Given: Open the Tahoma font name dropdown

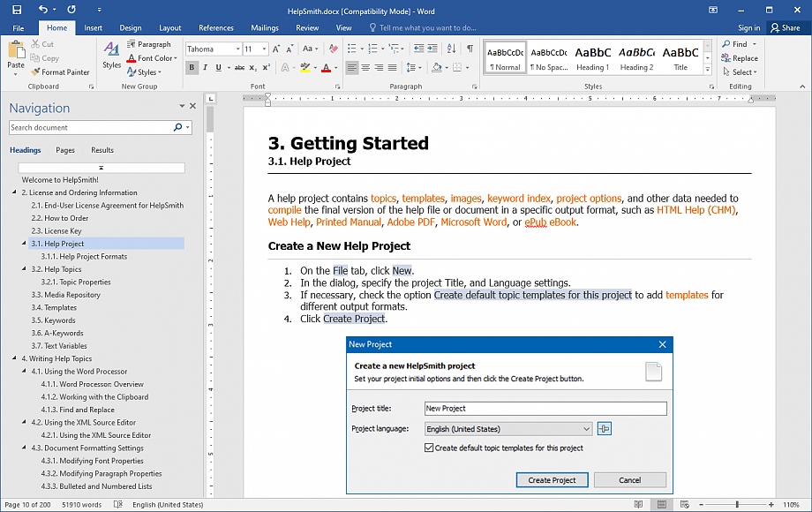Looking at the screenshot, I should [237, 49].
